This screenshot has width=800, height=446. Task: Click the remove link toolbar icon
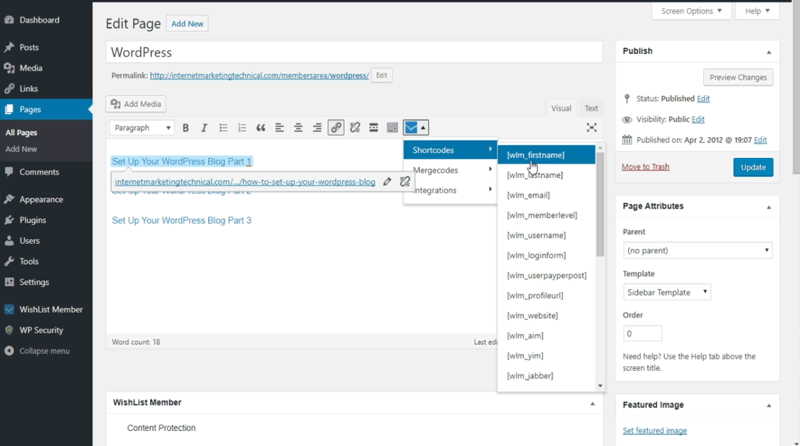pyautogui.click(x=354, y=128)
